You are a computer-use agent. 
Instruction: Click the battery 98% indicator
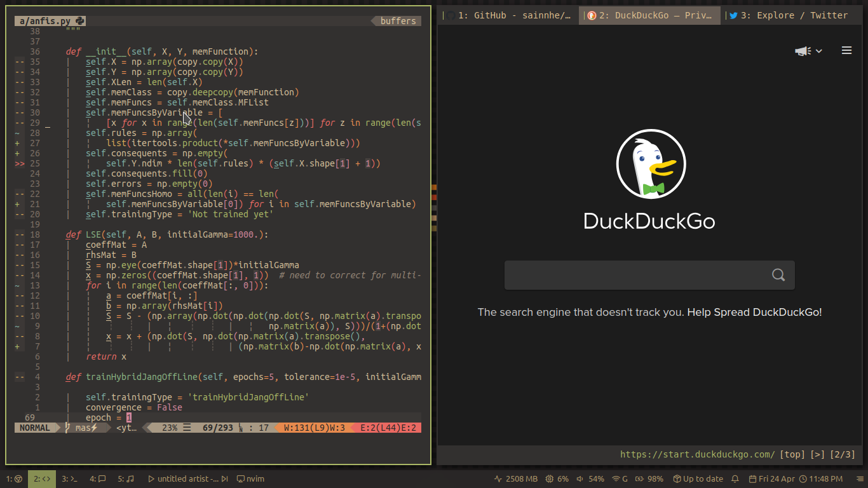point(649,478)
